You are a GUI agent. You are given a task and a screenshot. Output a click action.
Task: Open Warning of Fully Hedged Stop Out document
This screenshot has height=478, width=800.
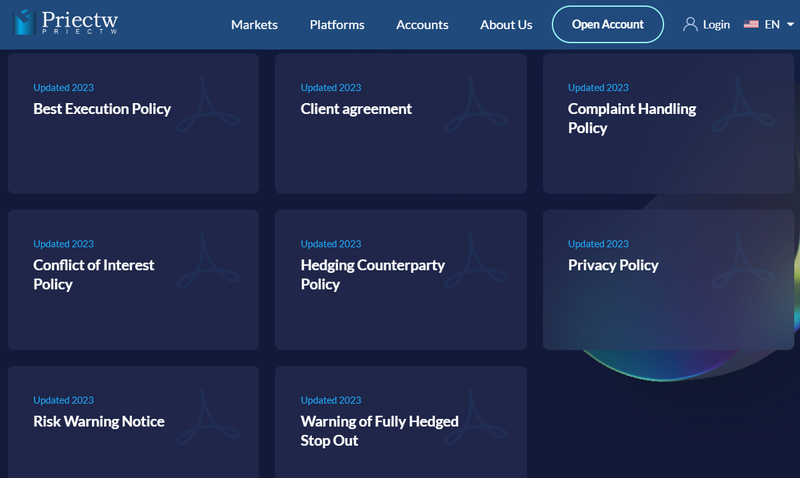pyautogui.click(x=379, y=431)
